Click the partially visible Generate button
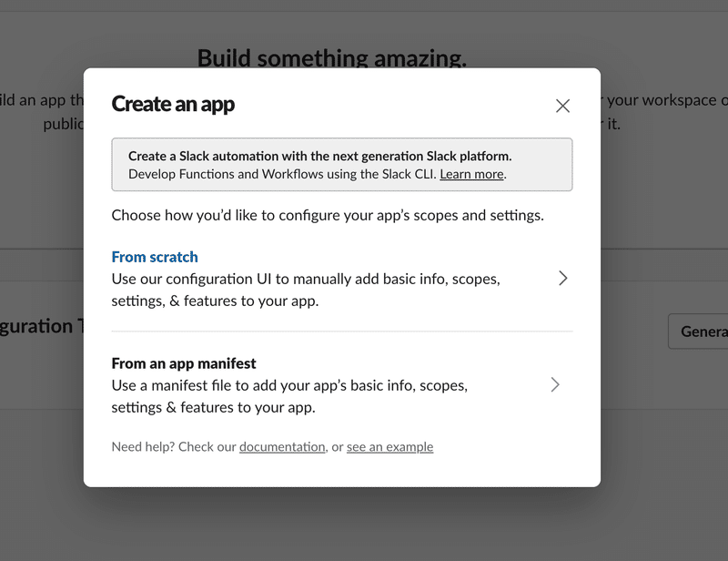This screenshot has width=728, height=561. [x=698, y=331]
